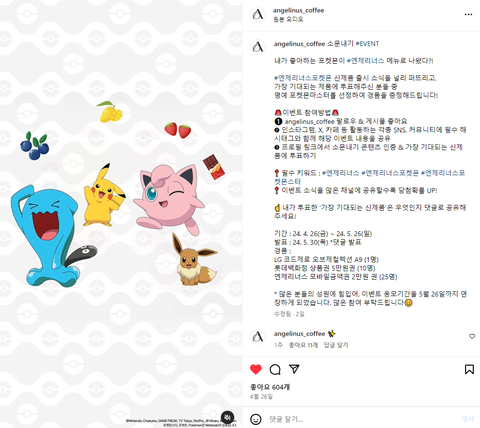The image size is (480, 428).
Task: Click the Pokémon post video area
Action: click(121, 214)
